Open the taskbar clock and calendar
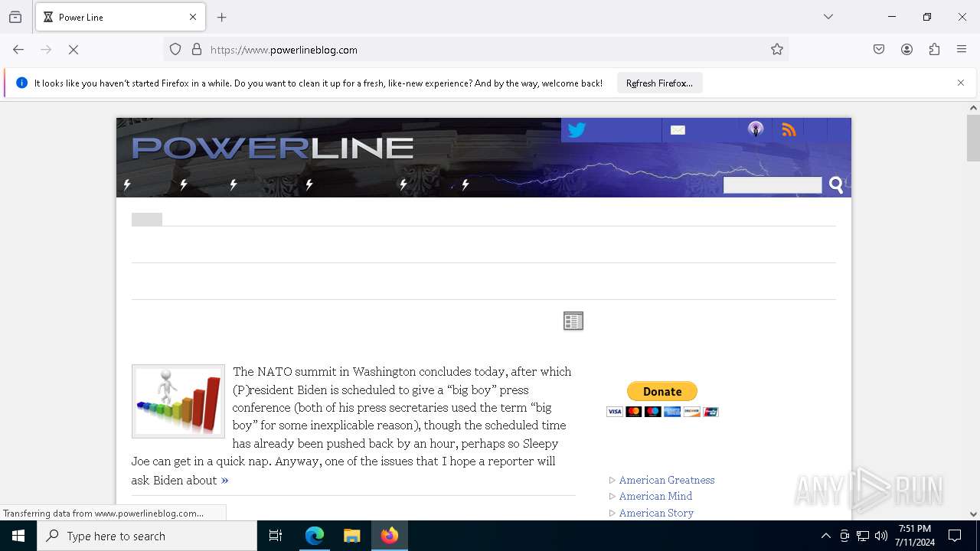Image resolution: width=980 pixels, height=551 pixels. click(914, 536)
